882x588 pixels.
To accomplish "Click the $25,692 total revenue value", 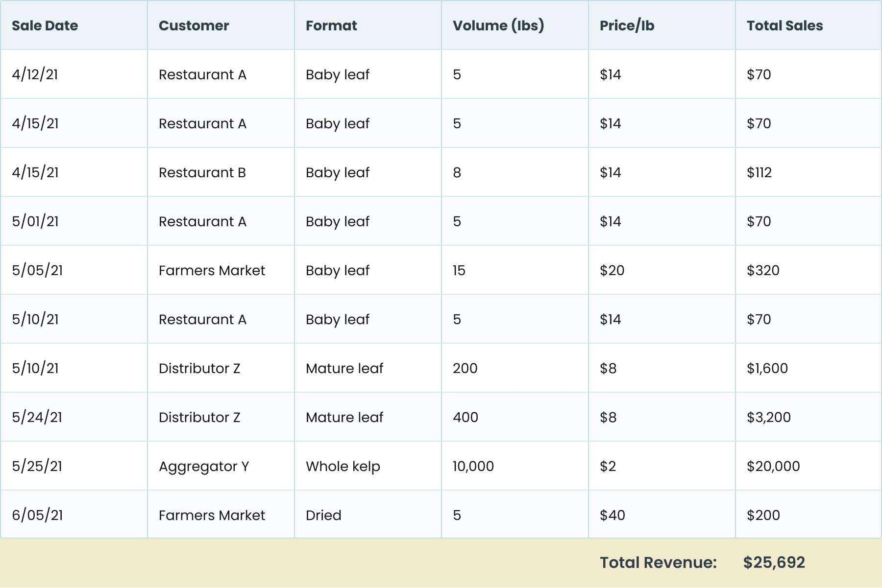I will (x=774, y=563).
